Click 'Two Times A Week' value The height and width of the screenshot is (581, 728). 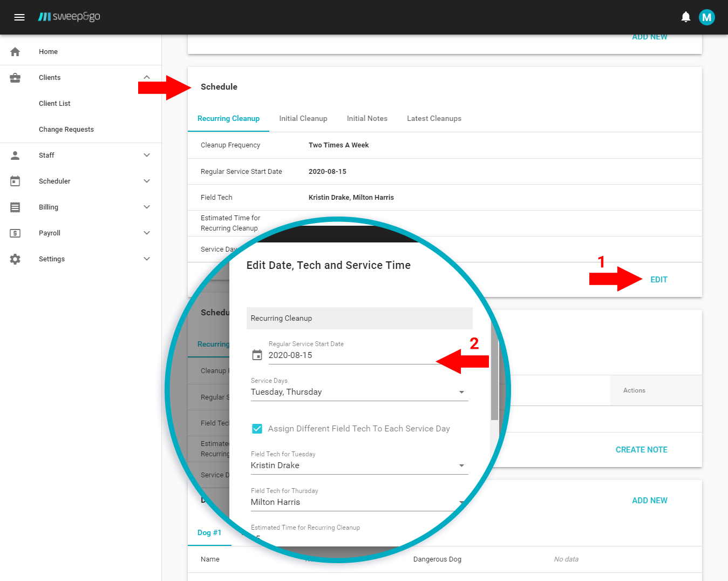click(338, 145)
